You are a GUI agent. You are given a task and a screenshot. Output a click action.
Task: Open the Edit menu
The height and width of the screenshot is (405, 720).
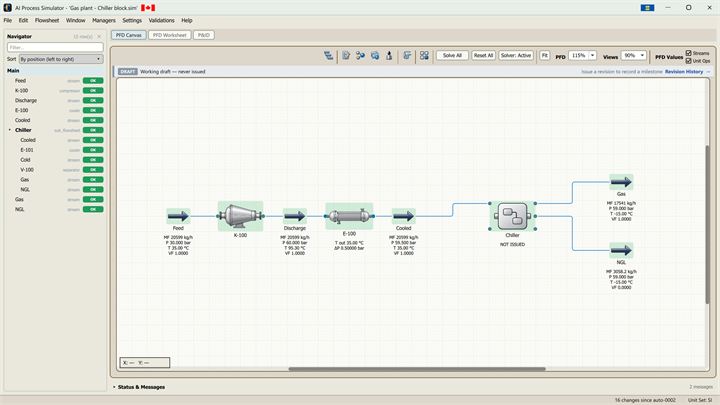23,21
